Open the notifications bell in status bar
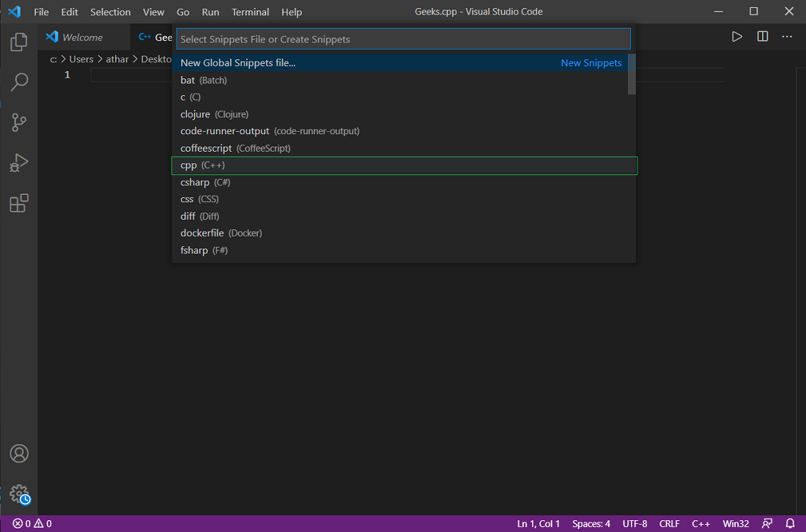The height and width of the screenshot is (532, 806). click(x=790, y=523)
